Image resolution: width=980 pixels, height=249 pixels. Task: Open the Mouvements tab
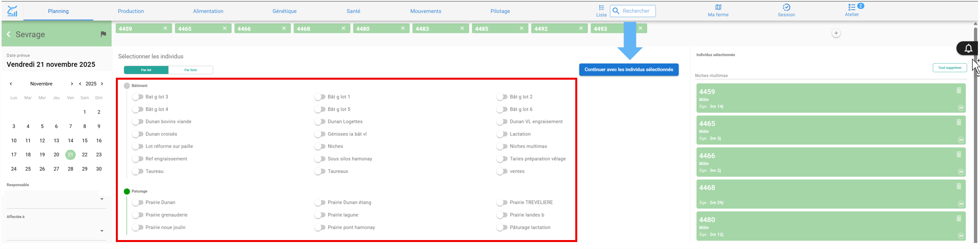coord(426,11)
